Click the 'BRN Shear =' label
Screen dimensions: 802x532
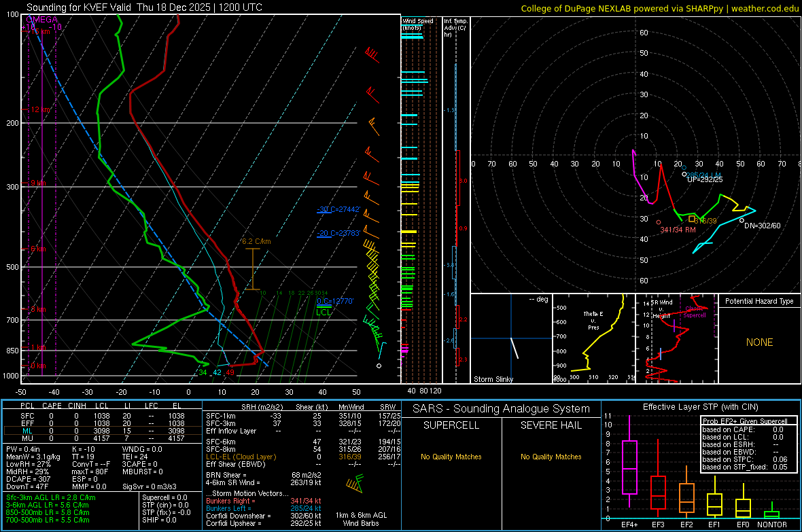click(226, 475)
